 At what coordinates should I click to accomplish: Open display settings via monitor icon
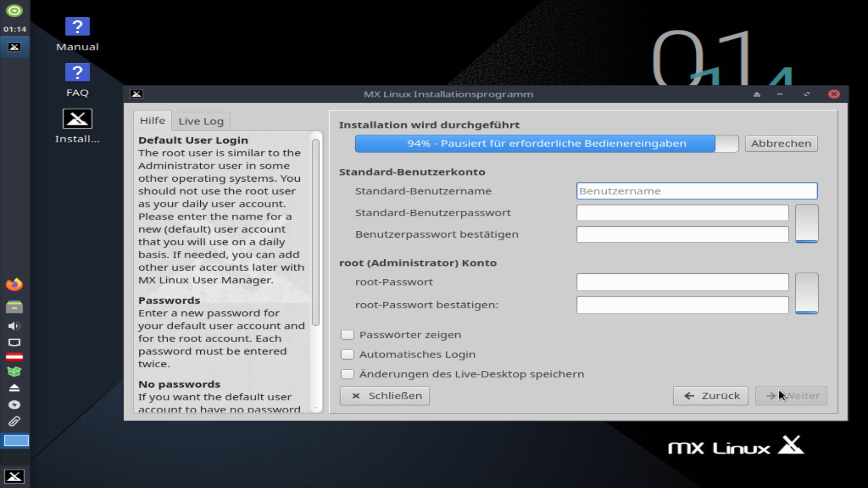point(14,343)
